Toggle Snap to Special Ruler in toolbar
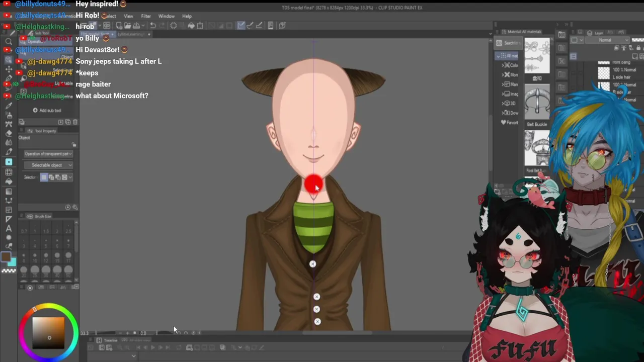 tap(250, 26)
